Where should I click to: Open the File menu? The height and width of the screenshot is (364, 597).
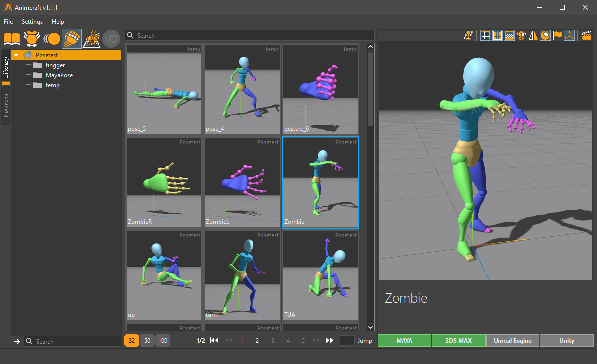pyautogui.click(x=8, y=22)
